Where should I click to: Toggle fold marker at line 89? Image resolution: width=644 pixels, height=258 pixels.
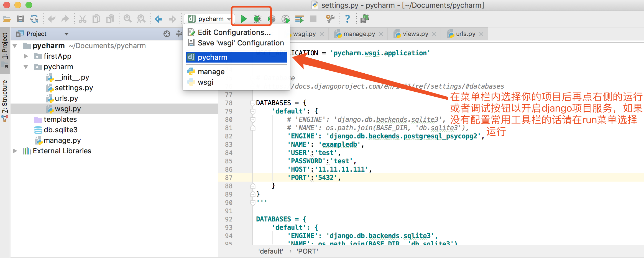pos(253,194)
